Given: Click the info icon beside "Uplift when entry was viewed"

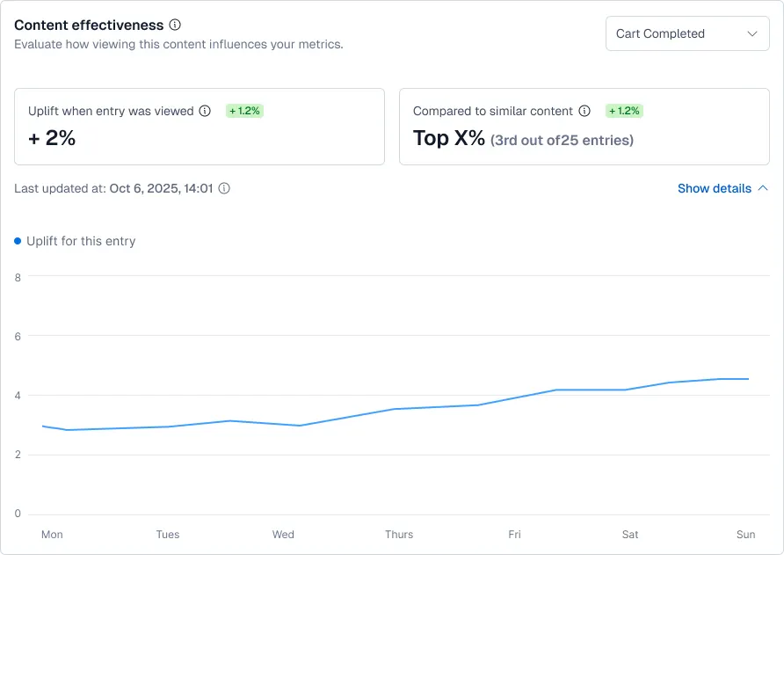Looking at the screenshot, I should (x=204, y=111).
